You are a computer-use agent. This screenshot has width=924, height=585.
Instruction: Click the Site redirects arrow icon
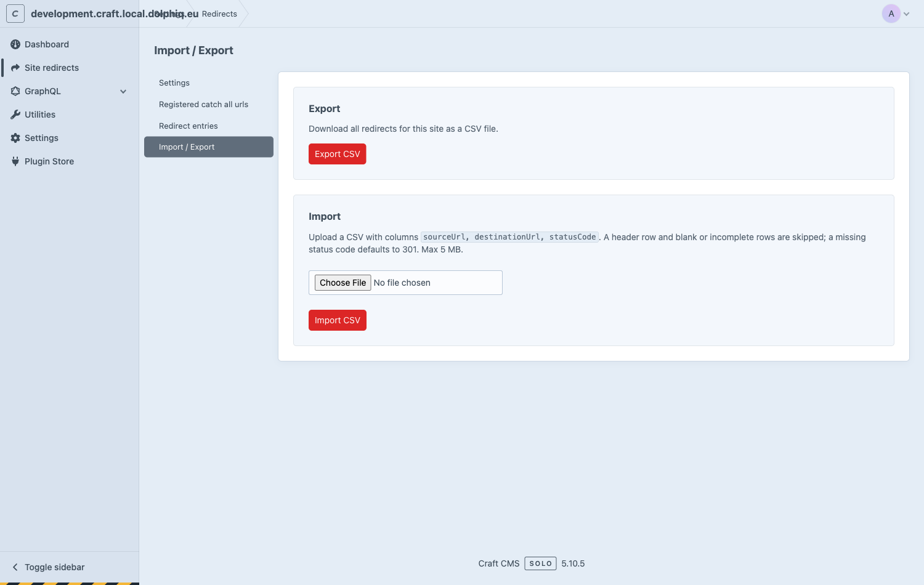click(15, 68)
